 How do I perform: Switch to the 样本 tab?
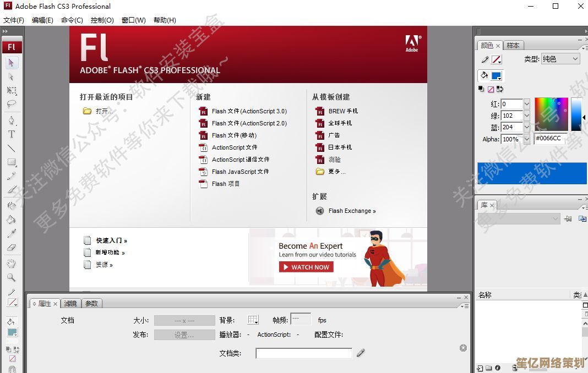(x=513, y=45)
